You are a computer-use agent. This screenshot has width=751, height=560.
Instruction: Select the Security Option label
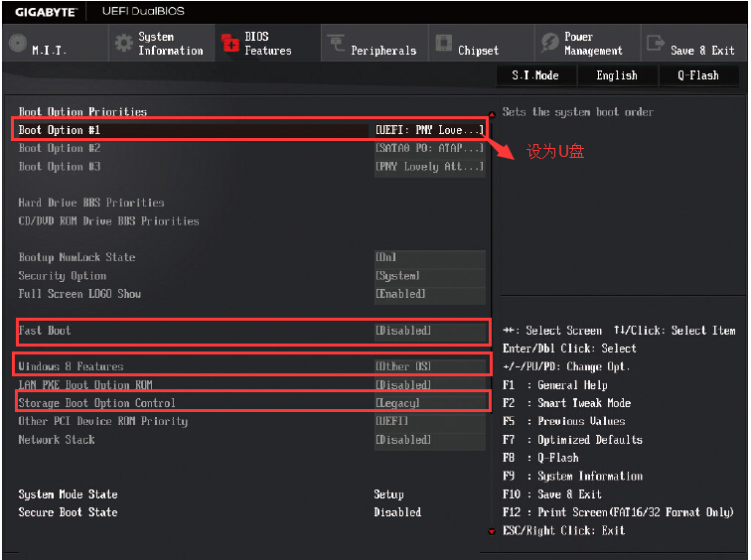click(63, 276)
